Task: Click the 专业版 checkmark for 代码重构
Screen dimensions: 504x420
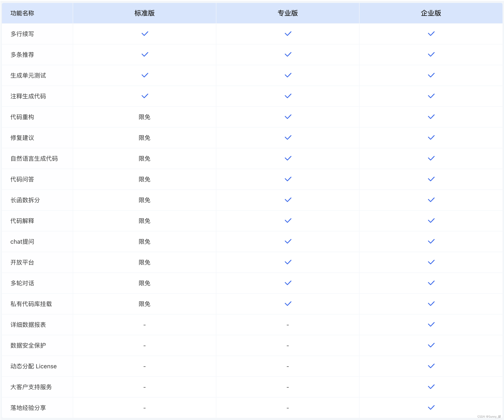Action: pos(288,117)
